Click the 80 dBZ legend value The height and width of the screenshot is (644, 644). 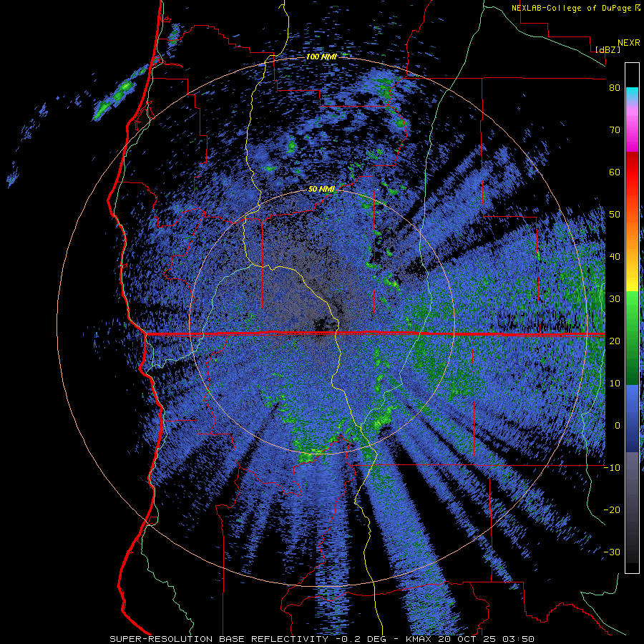[615, 87]
